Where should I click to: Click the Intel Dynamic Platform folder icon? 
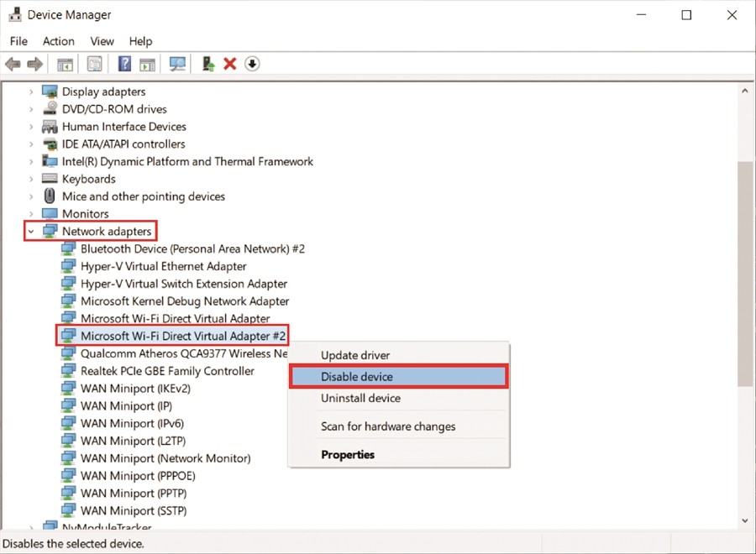point(50,161)
